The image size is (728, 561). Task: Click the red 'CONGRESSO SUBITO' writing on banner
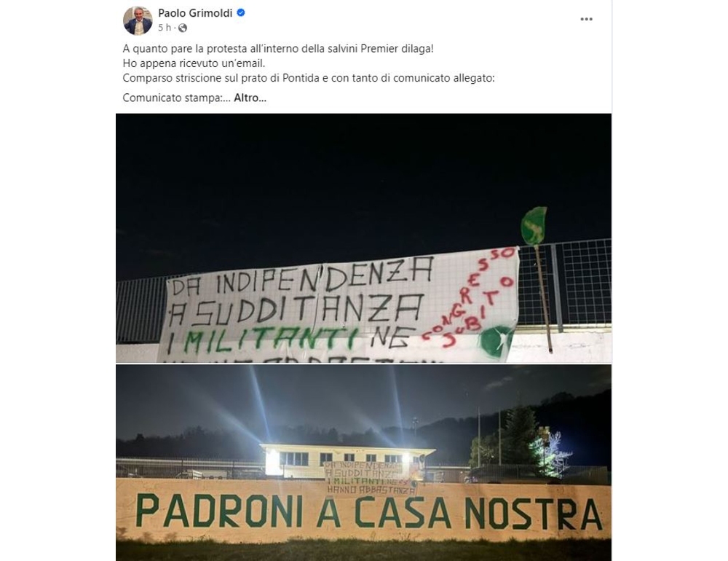click(x=468, y=299)
